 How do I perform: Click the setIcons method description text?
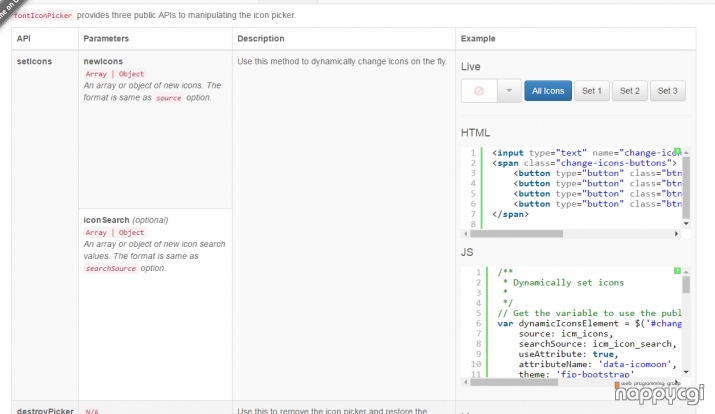coord(342,61)
